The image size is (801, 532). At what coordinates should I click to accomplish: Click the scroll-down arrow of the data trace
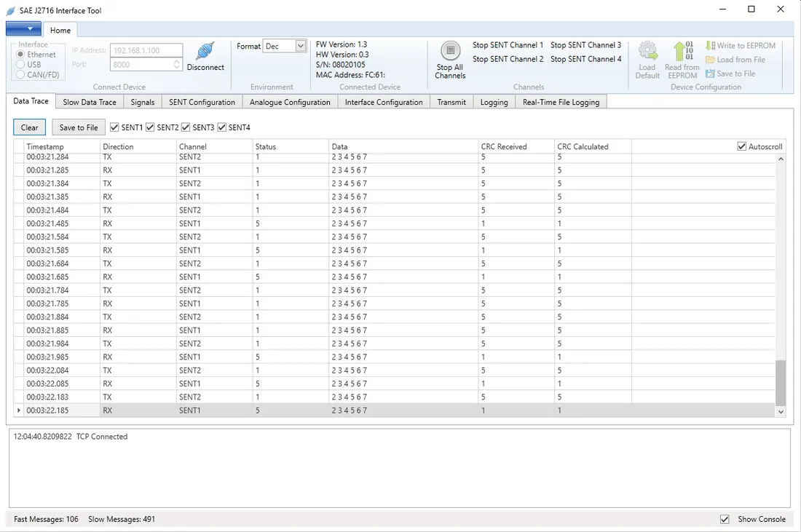pyautogui.click(x=781, y=411)
